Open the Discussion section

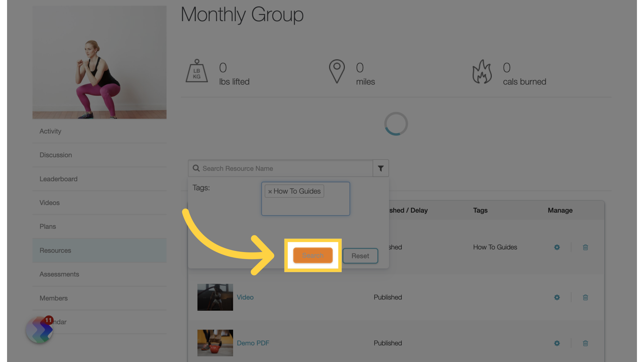click(x=55, y=155)
